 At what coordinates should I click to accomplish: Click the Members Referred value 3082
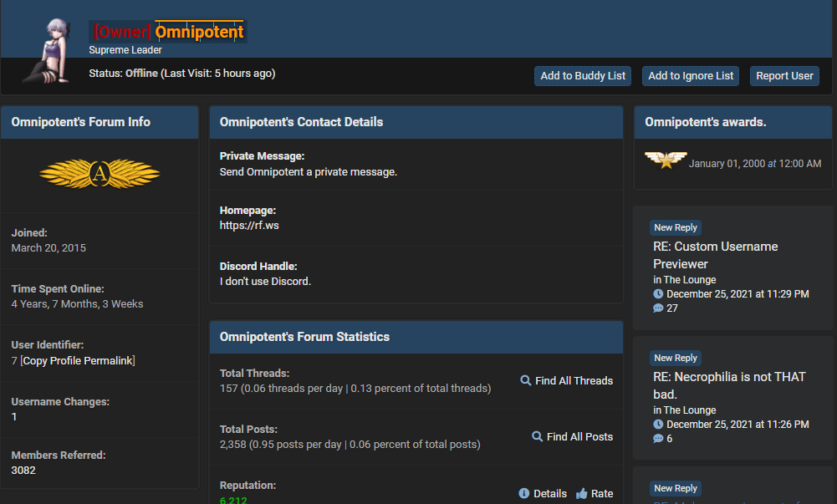pos(23,471)
